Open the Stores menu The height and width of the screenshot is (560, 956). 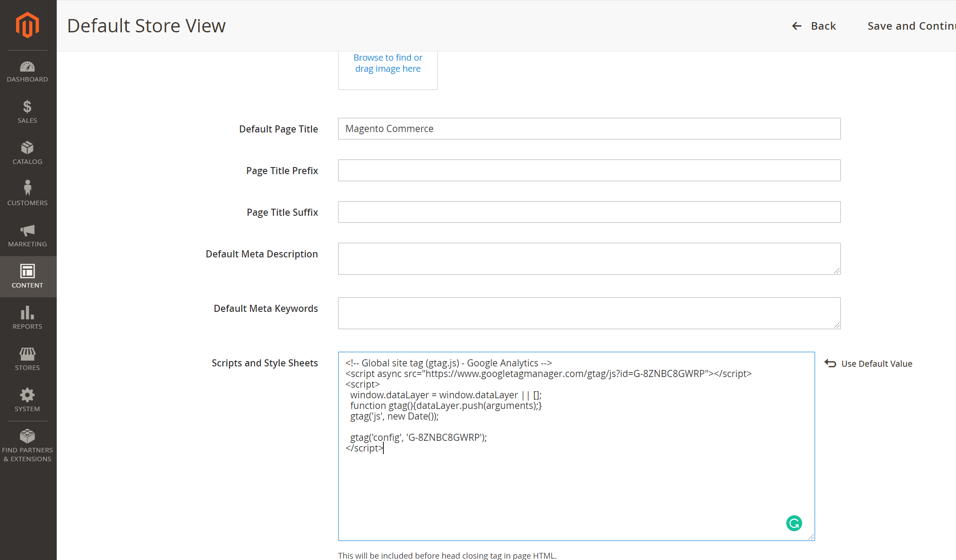27,359
